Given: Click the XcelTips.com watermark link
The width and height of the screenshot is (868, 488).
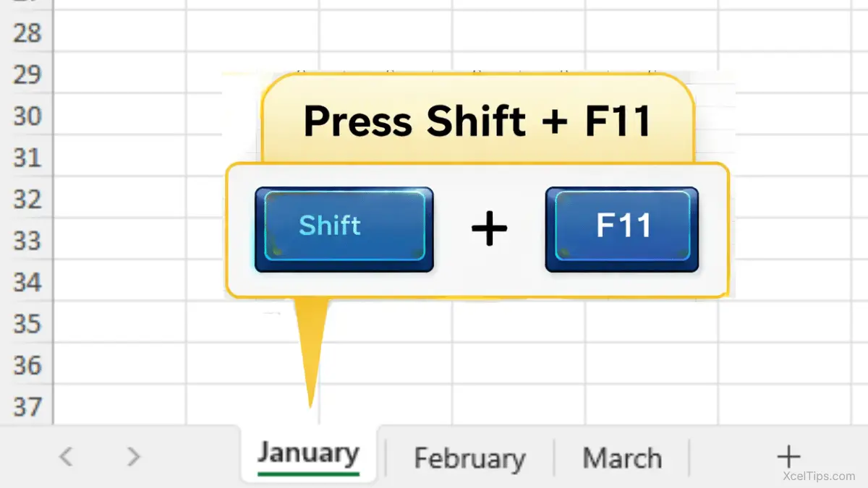Looking at the screenshot, I should [820, 476].
